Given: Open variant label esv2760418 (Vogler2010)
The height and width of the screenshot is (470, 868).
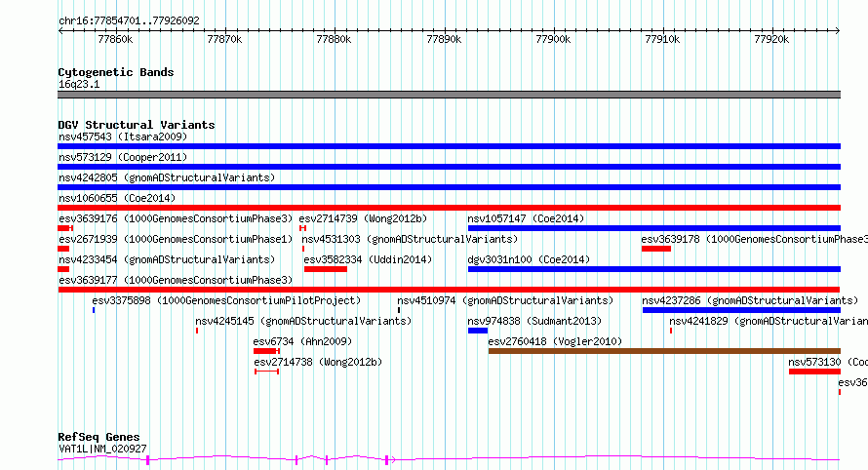Looking at the screenshot, I should click(555, 341).
